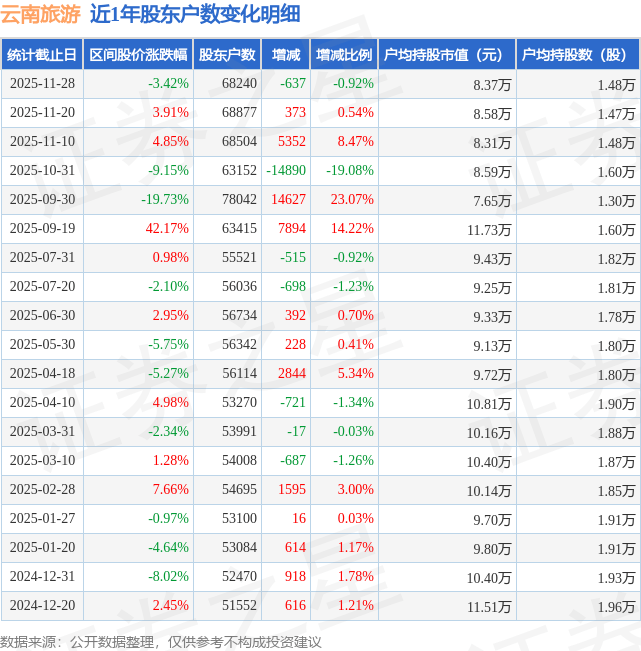This screenshot has width=641, height=651.
Task: Select the 2025-11-28 date cell
Action: tap(41, 84)
